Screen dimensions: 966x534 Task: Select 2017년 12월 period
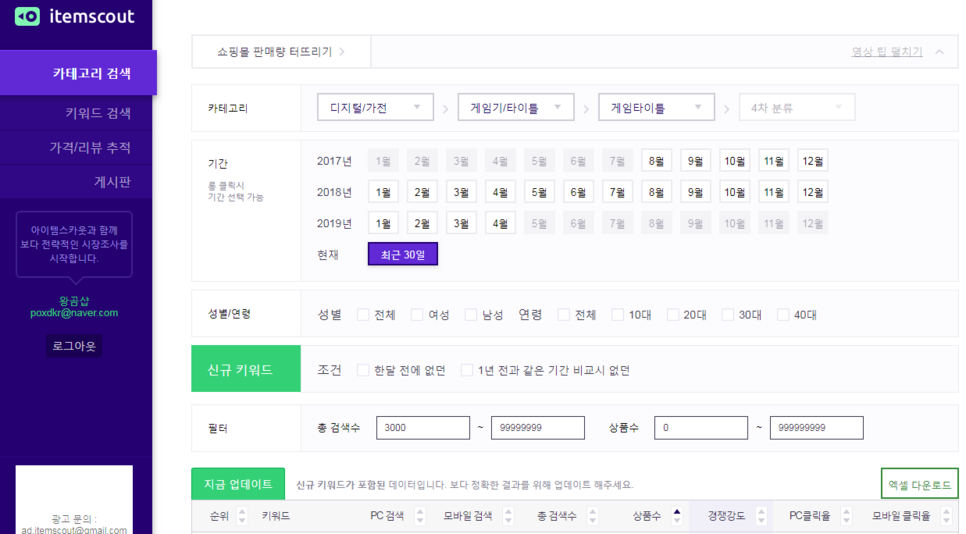coord(812,161)
